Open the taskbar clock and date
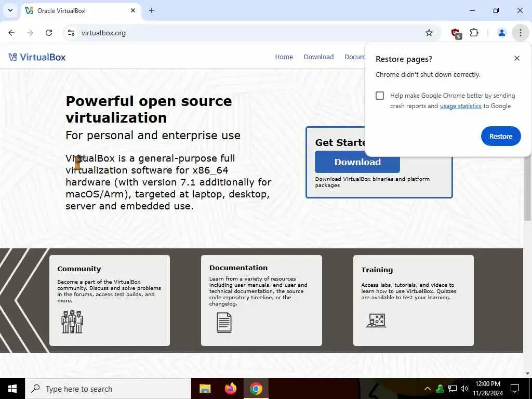532x399 pixels. pyautogui.click(x=488, y=389)
